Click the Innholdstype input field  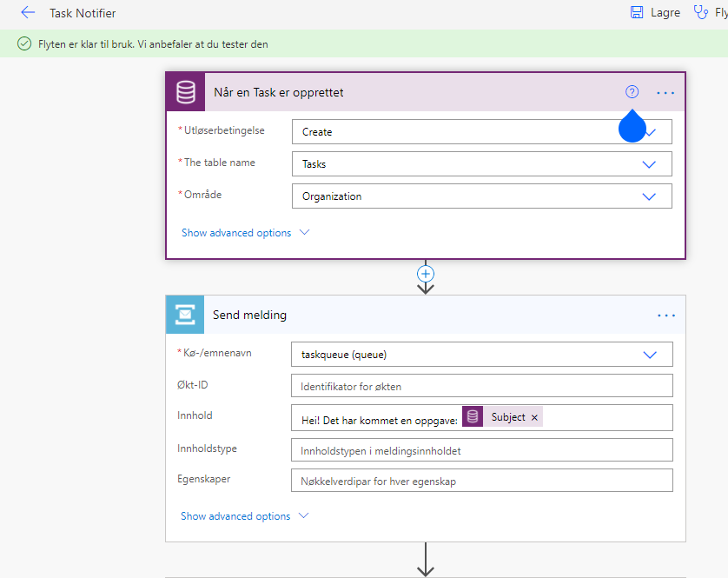pos(481,450)
